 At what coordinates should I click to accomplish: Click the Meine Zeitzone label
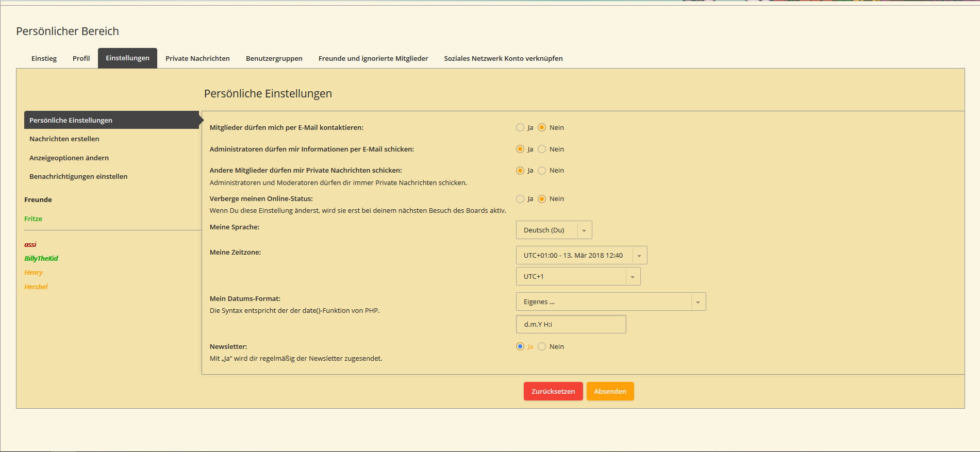point(235,252)
